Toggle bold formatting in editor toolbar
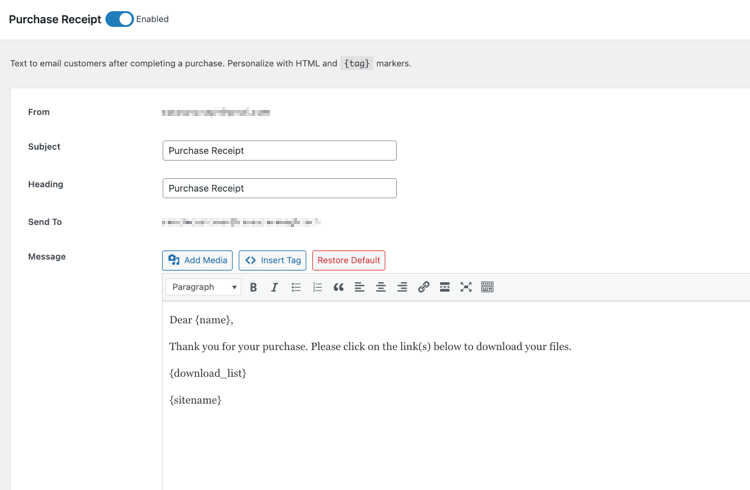 click(254, 287)
